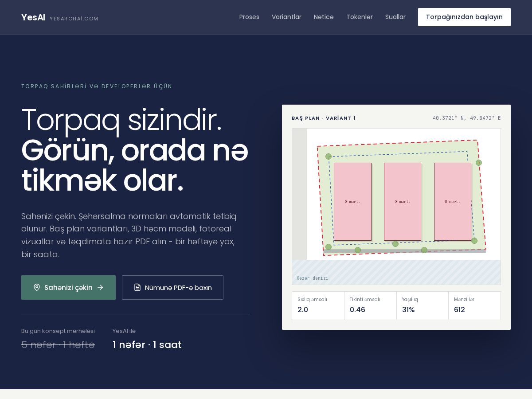
Task: Click map pin icon in Sahənizi çəkin
Action: coord(37,287)
